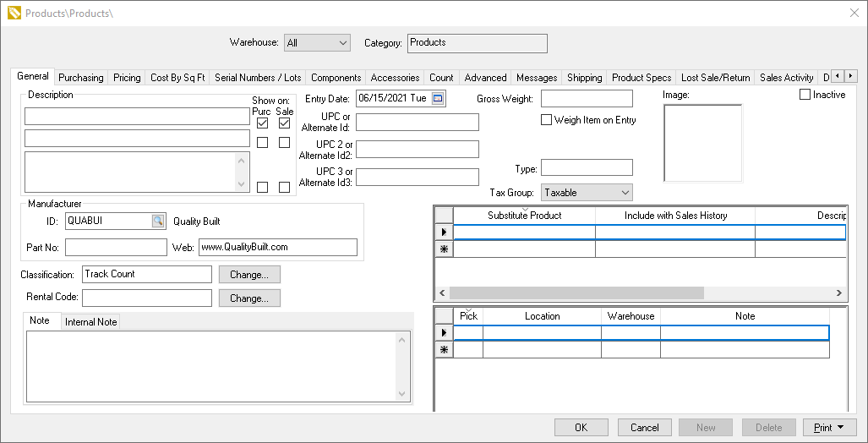Uncheck the first-line Sale checkbox
The height and width of the screenshot is (443, 868).
click(x=285, y=123)
